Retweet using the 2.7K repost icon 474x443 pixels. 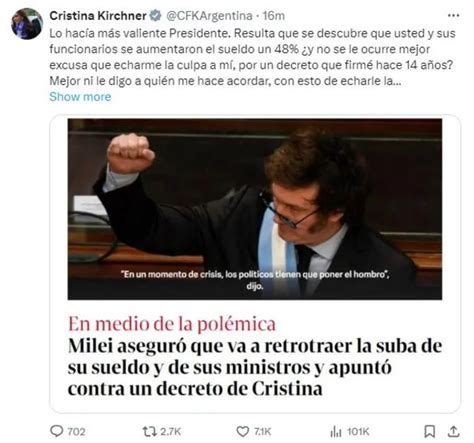(149, 432)
